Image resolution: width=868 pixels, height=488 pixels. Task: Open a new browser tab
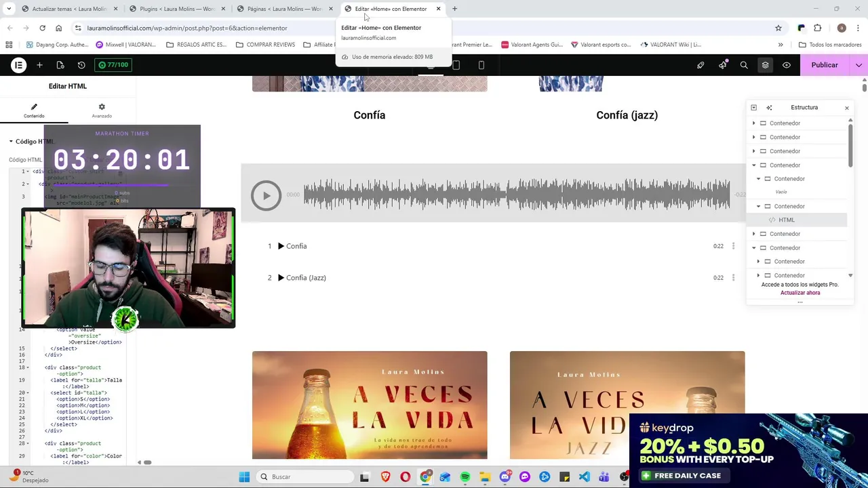tap(454, 9)
